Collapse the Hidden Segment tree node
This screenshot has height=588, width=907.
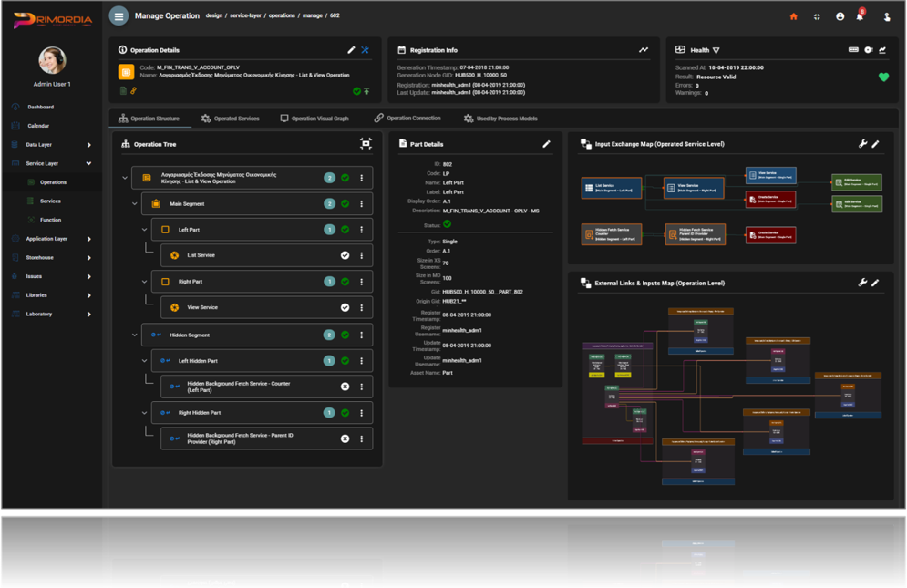135,335
